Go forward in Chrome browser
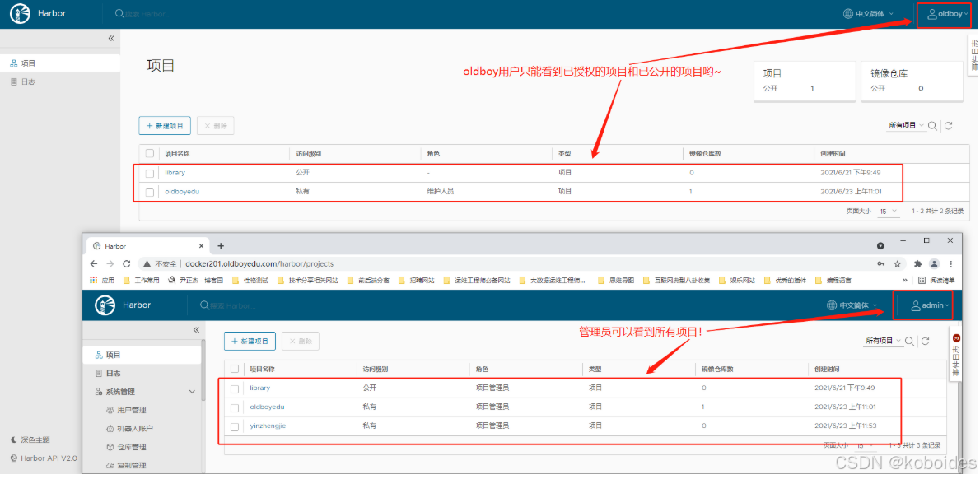980x479 pixels. pos(110,263)
